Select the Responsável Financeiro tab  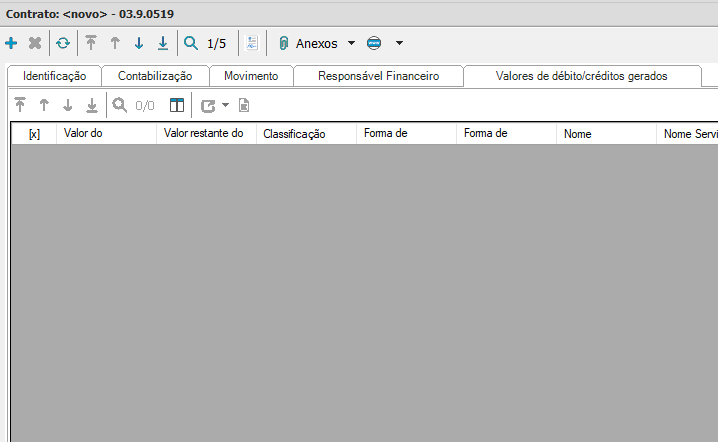point(378,76)
